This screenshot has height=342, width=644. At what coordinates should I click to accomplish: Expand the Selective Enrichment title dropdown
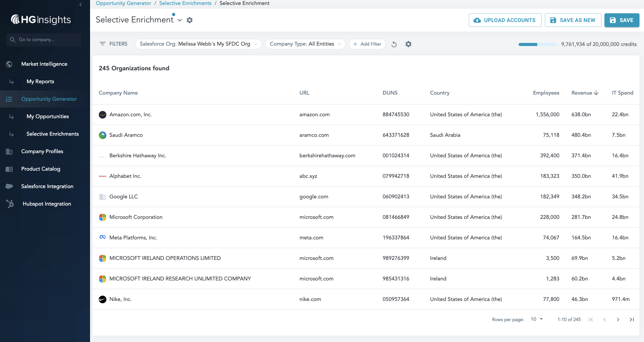[x=180, y=20]
